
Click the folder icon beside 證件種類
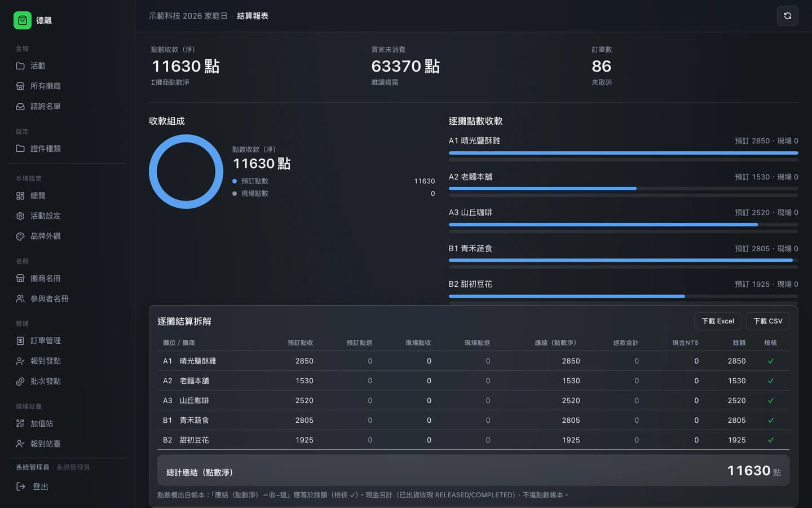[20, 148]
